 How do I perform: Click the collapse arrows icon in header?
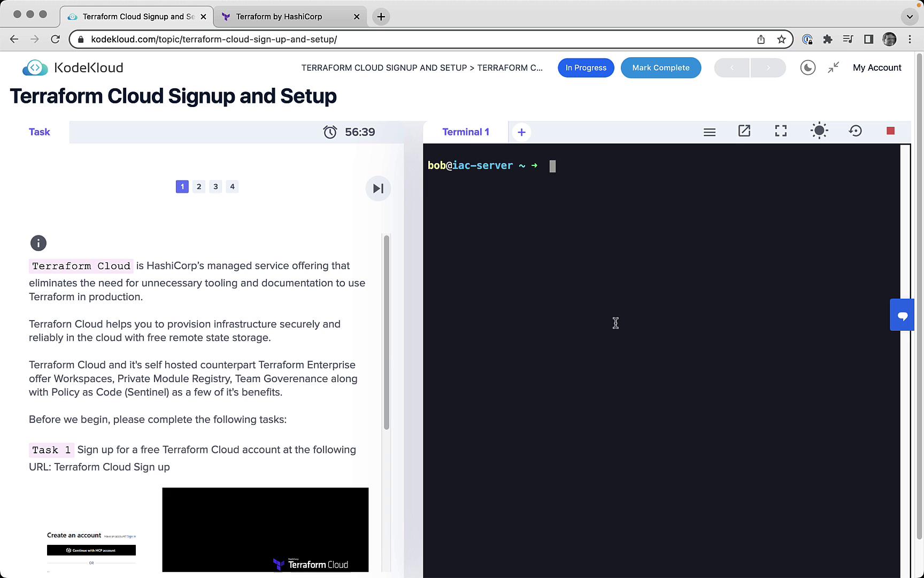pyautogui.click(x=834, y=67)
